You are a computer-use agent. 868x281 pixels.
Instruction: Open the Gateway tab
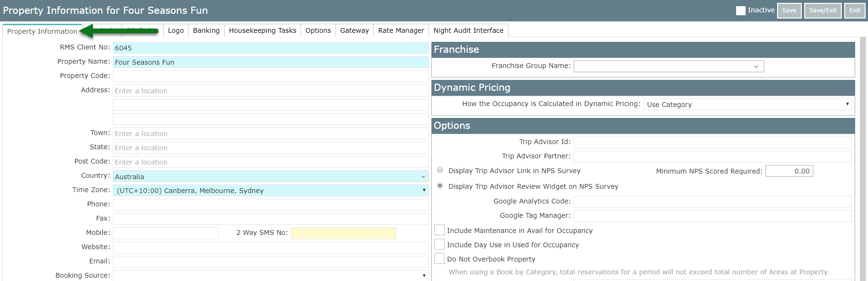354,30
